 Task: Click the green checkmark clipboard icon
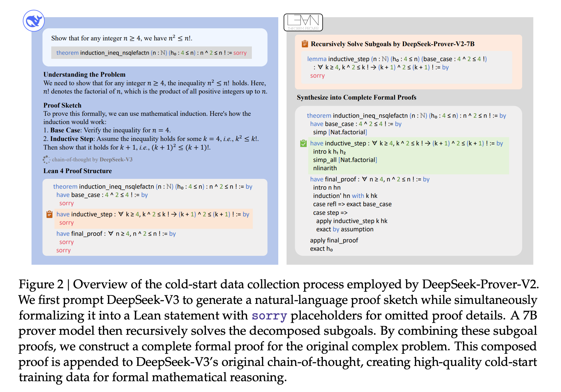(x=303, y=143)
